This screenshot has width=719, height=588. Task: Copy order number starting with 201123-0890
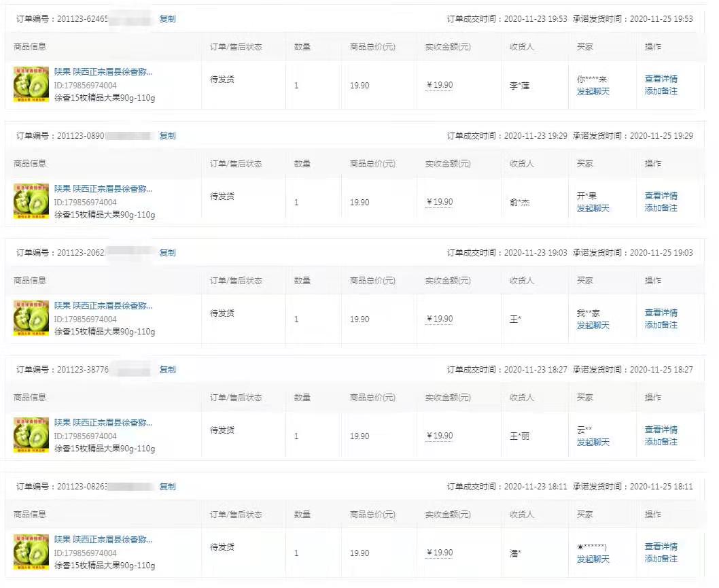(x=167, y=136)
